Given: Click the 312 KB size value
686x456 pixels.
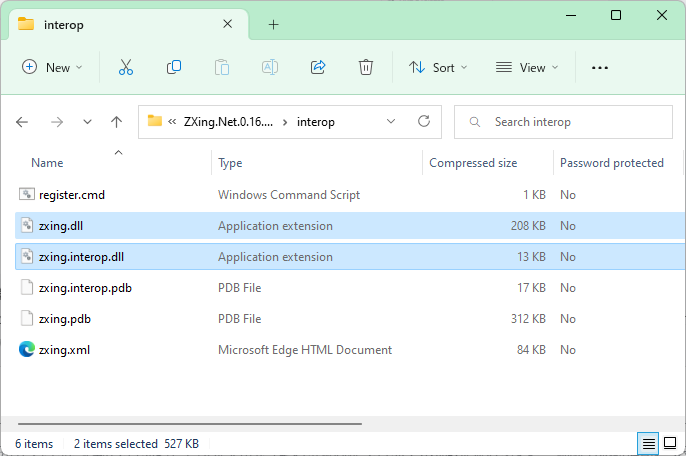Looking at the screenshot, I should (528, 319).
